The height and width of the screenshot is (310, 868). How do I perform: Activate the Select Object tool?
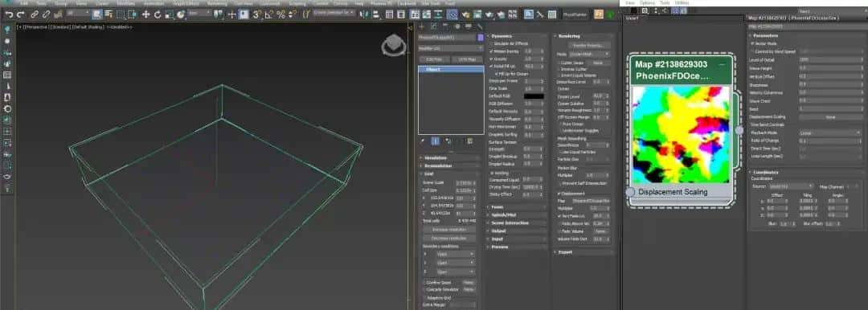pos(97,14)
